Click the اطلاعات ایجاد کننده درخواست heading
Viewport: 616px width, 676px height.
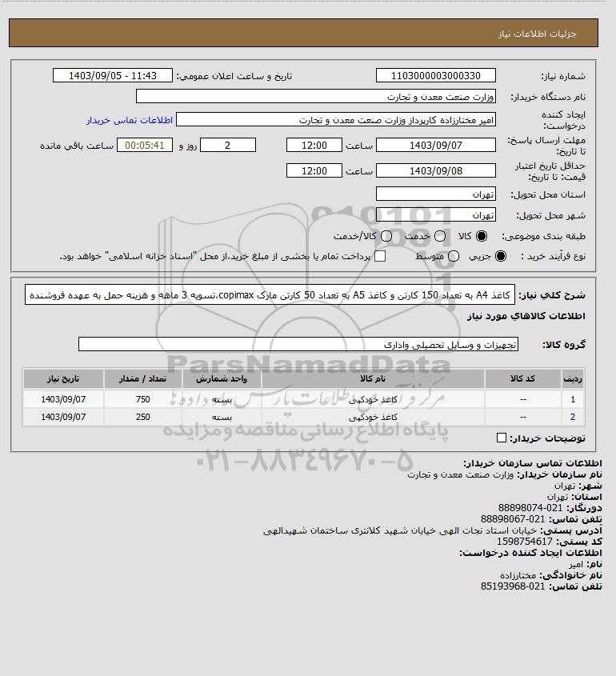pos(530,553)
